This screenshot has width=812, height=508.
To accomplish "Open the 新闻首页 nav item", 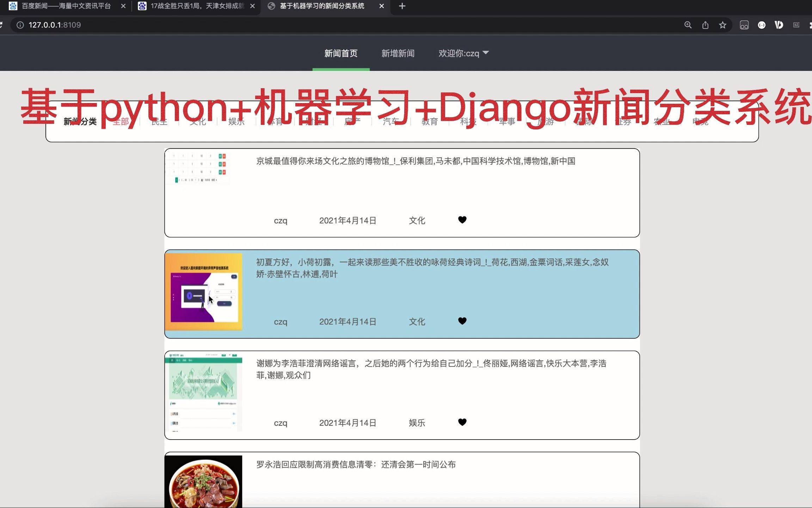I will click(x=341, y=54).
